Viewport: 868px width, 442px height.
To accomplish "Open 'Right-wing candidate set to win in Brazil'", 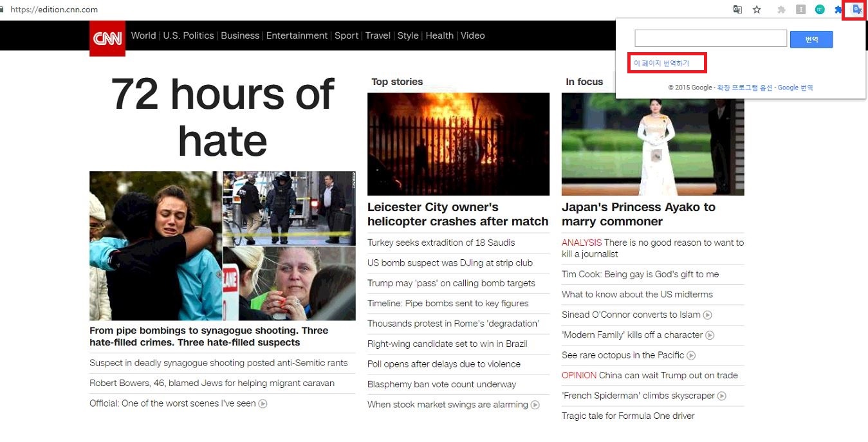I will [448, 344].
